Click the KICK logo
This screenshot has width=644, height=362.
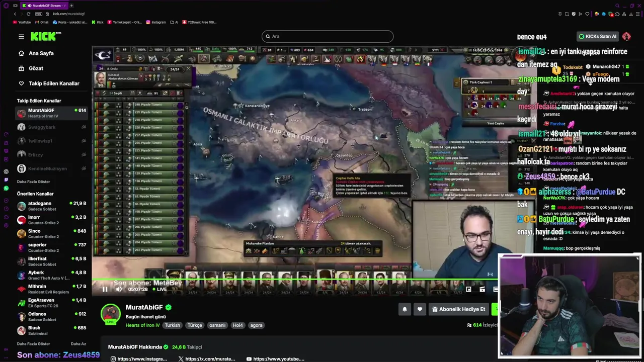point(45,36)
